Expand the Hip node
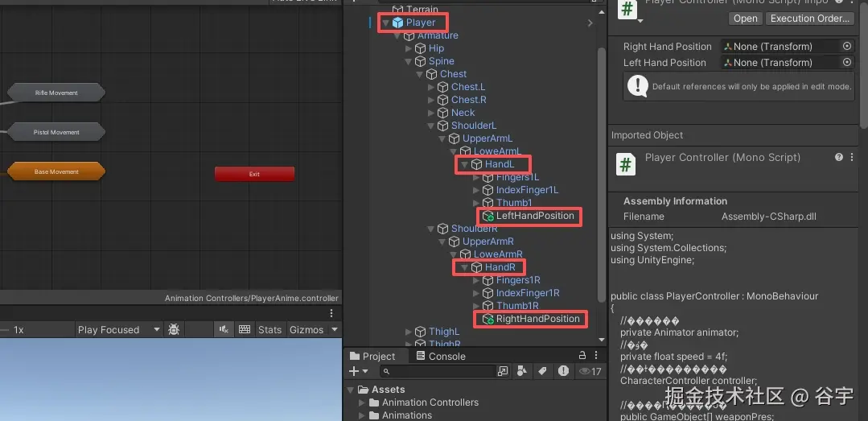The width and height of the screenshot is (868, 421). click(x=409, y=49)
